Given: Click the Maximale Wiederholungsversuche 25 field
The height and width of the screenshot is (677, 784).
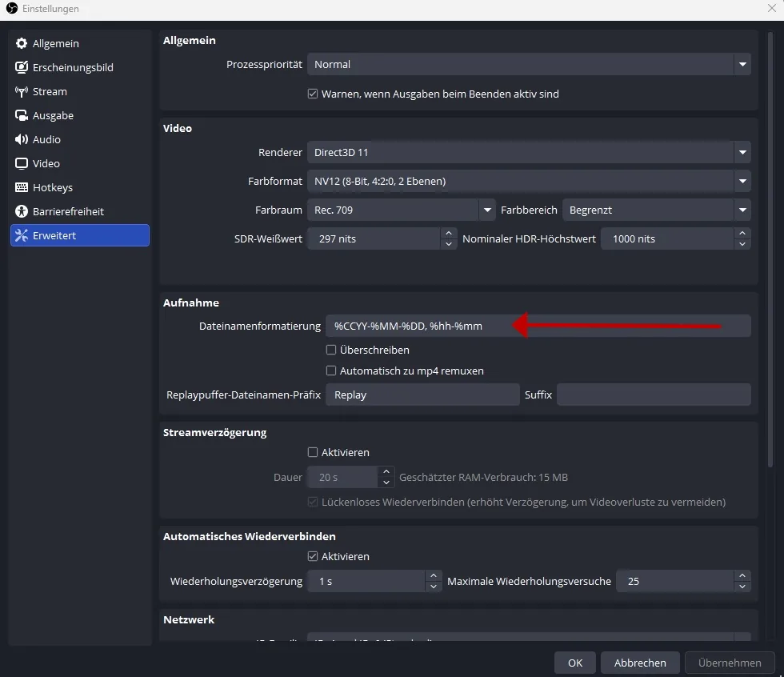Looking at the screenshot, I should (675, 582).
